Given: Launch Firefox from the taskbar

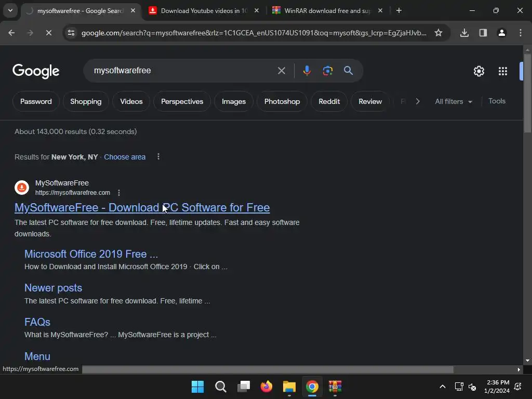Looking at the screenshot, I should (x=267, y=387).
